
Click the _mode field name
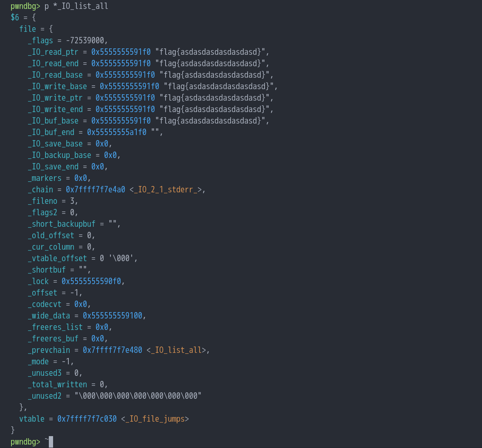tap(38, 362)
